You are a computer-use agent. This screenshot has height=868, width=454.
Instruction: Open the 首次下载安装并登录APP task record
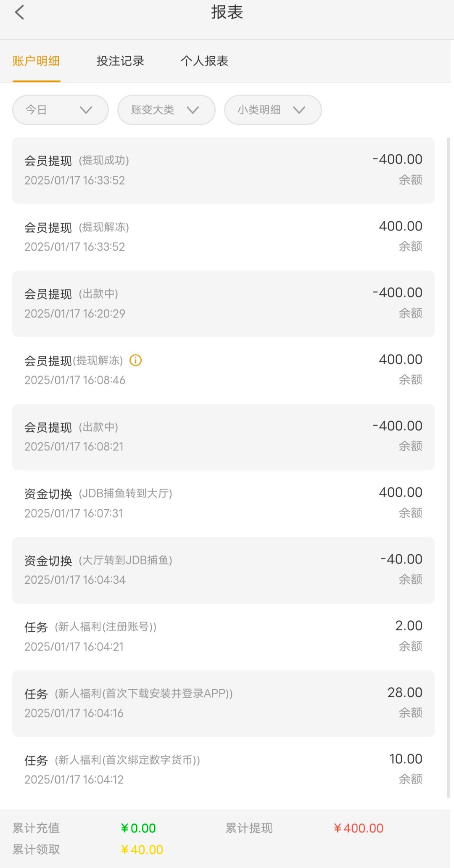coord(223,703)
